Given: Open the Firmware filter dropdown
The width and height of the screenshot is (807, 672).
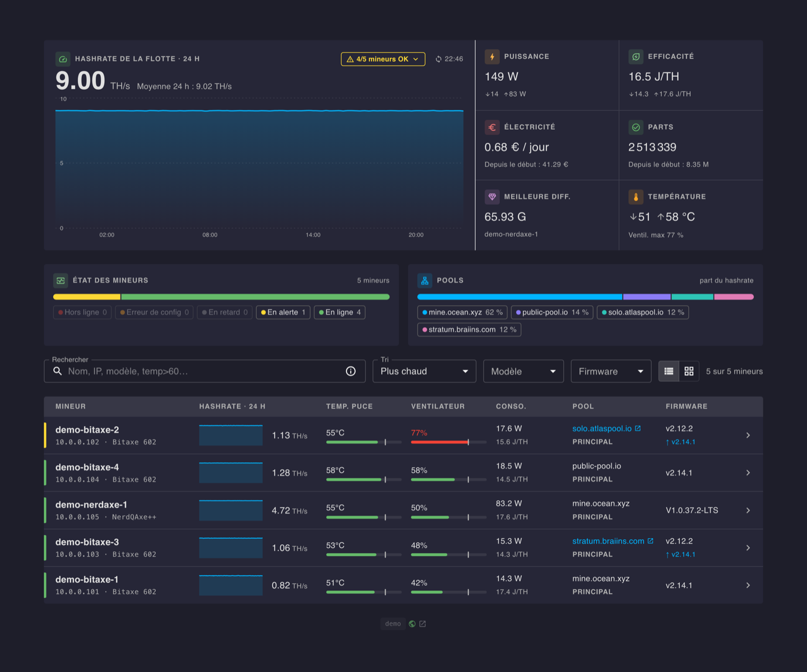Looking at the screenshot, I should 611,371.
